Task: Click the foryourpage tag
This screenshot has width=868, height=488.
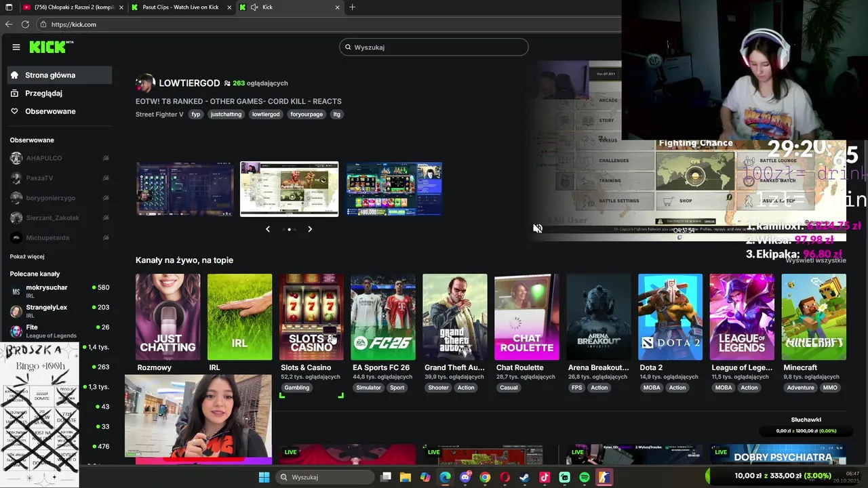Action: coord(307,115)
